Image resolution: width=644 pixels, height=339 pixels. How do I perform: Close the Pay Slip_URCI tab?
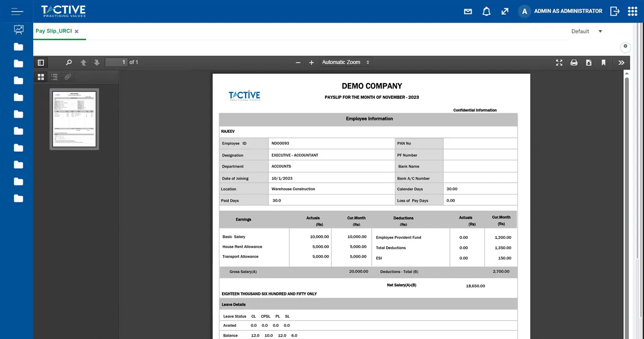pos(76,31)
